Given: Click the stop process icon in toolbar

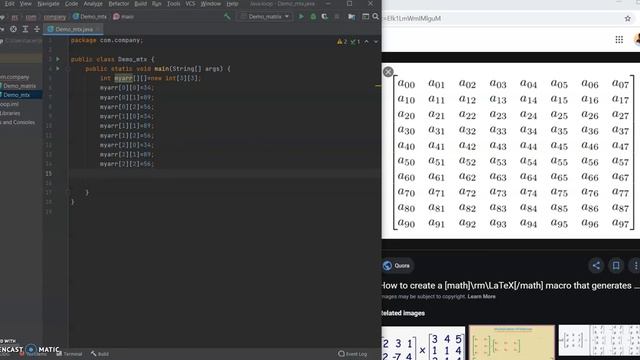Looking at the screenshot, I should pyautogui.click(x=337, y=17).
